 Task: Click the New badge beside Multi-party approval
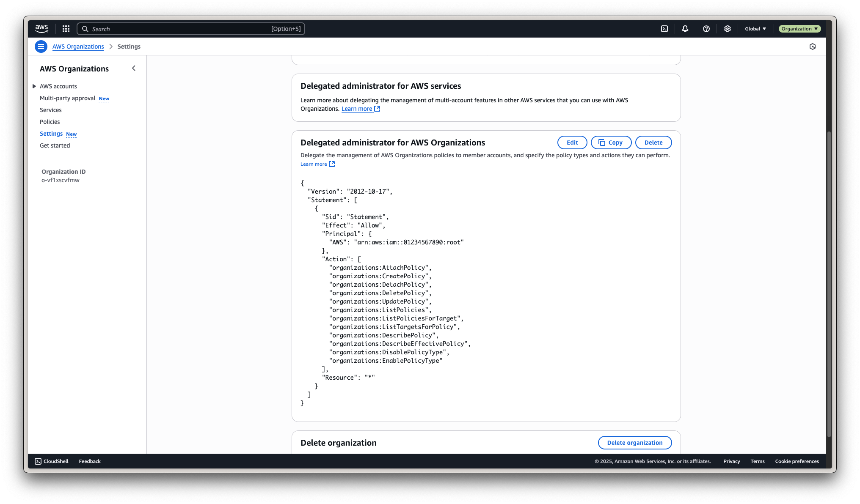[104, 99]
